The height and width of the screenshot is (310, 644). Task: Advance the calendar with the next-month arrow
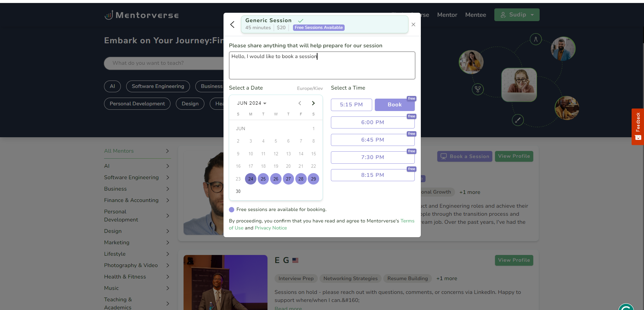(x=313, y=103)
